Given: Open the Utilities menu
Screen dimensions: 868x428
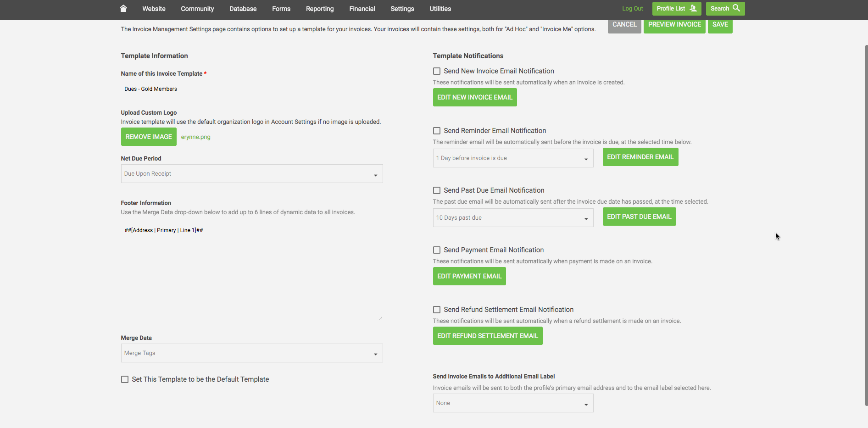Looking at the screenshot, I should [x=440, y=9].
